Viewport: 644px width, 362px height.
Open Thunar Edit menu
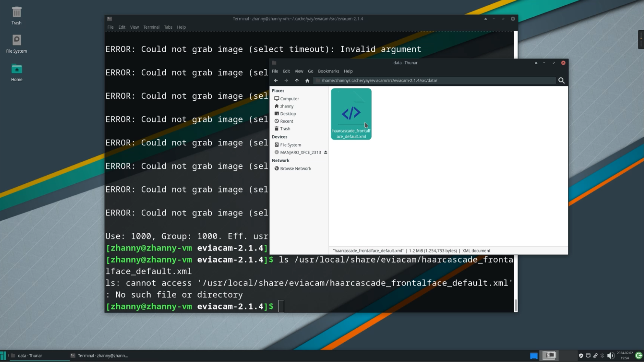(x=286, y=71)
